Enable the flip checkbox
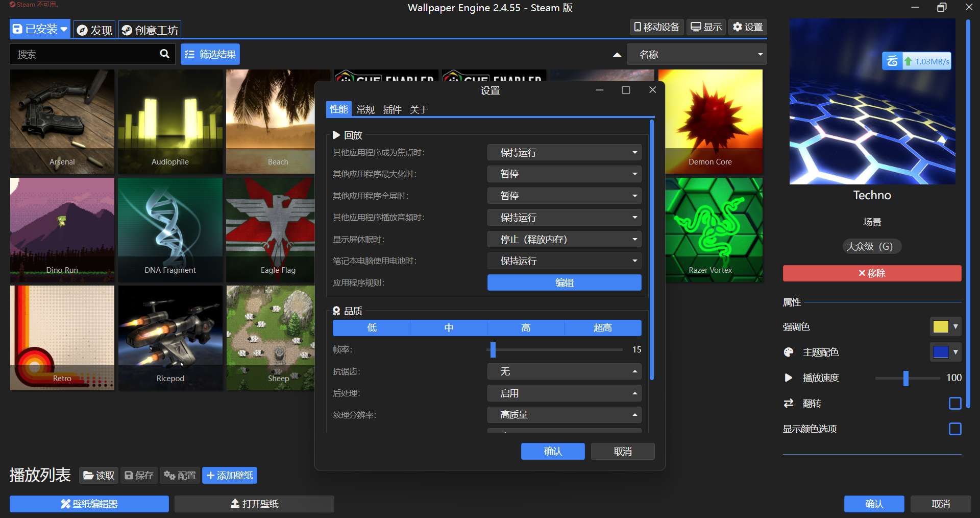 [955, 403]
